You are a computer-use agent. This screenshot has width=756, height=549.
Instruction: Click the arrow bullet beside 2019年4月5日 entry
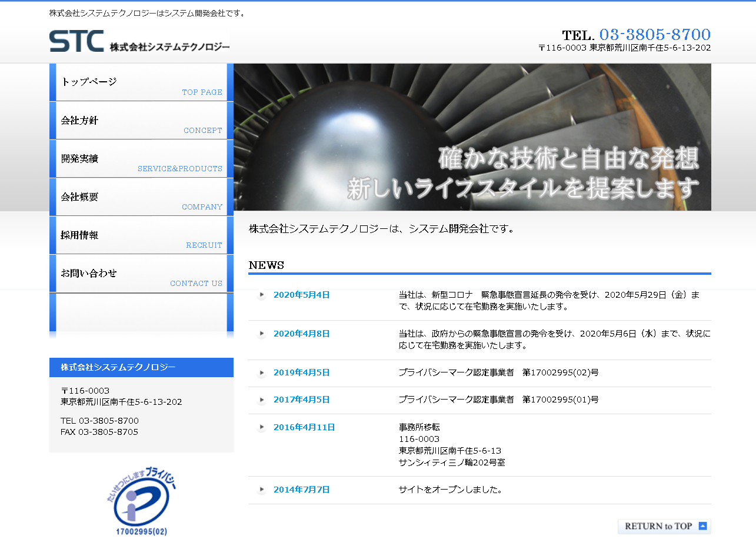click(261, 372)
